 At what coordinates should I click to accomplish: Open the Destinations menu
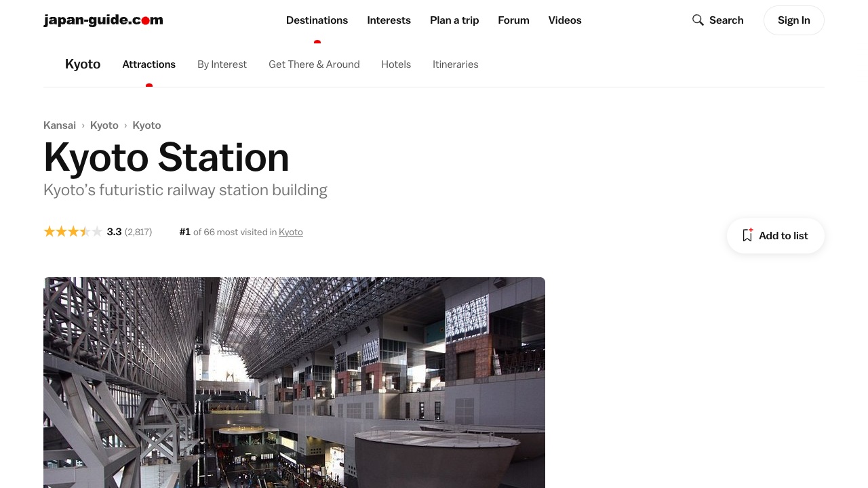pos(317,20)
